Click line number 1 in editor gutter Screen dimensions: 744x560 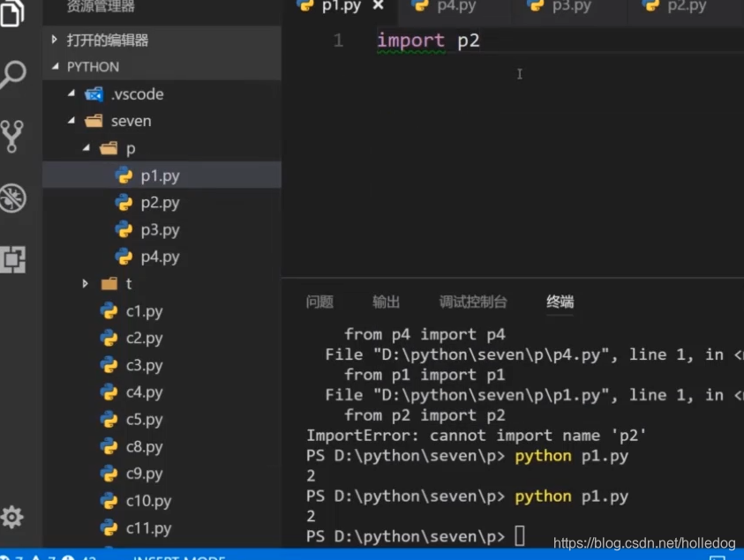338,41
